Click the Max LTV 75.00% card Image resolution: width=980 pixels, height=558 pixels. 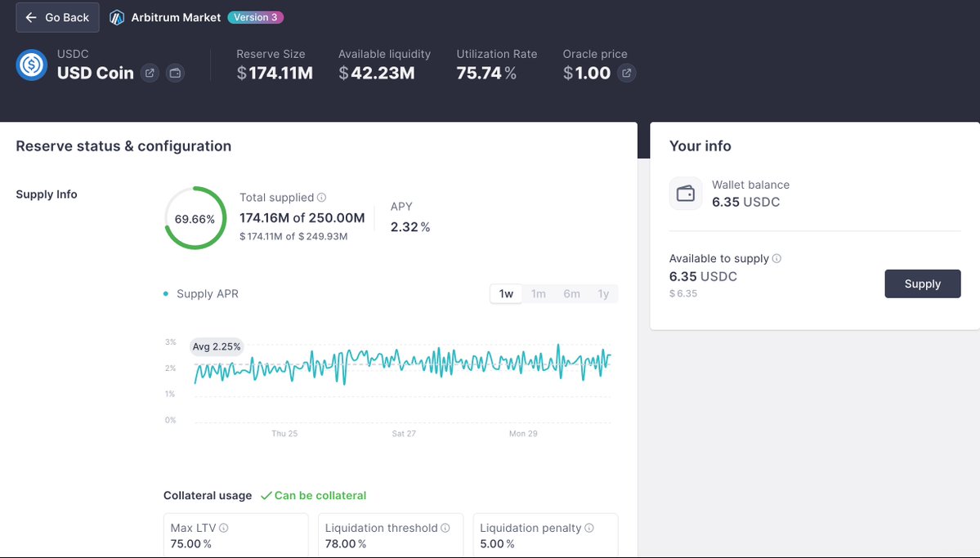pos(235,535)
